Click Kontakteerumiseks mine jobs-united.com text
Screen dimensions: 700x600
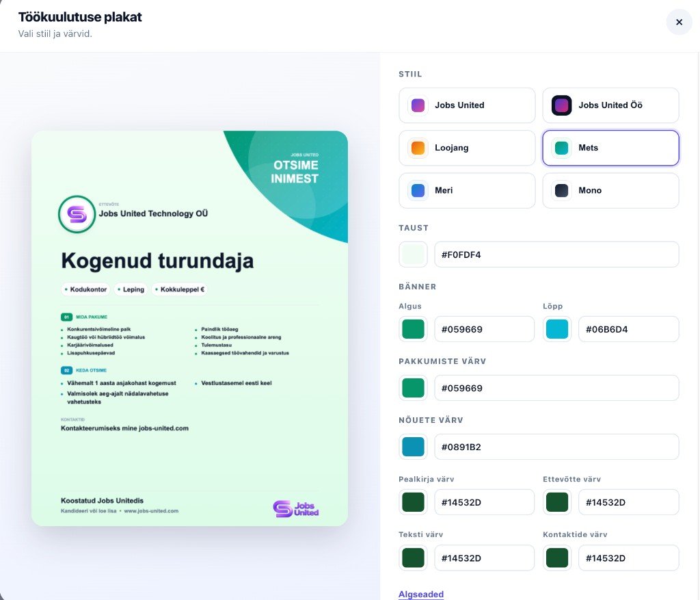(124, 428)
